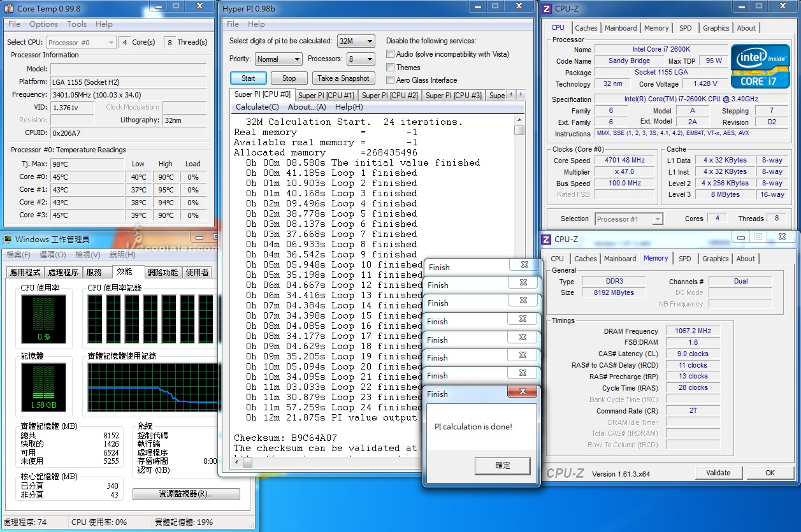Open the Core Temp Options menu
The width and height of the screenshot is (801, 532).
43,24
